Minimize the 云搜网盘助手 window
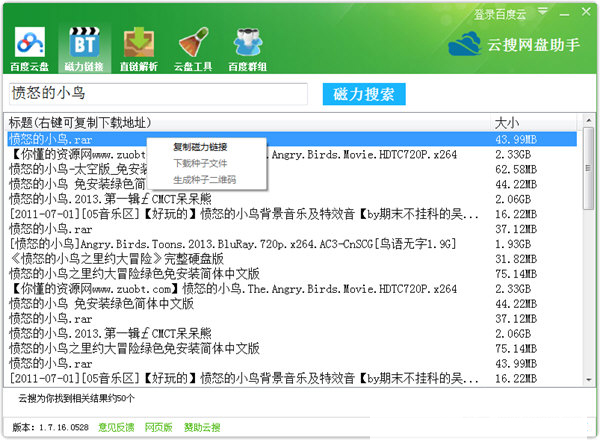 point(565,11)
